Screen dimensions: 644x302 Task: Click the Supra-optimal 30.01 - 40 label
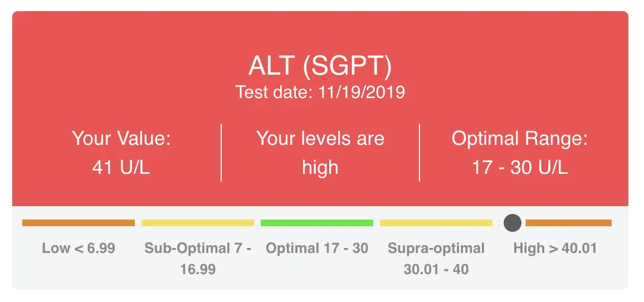(436, 259)
